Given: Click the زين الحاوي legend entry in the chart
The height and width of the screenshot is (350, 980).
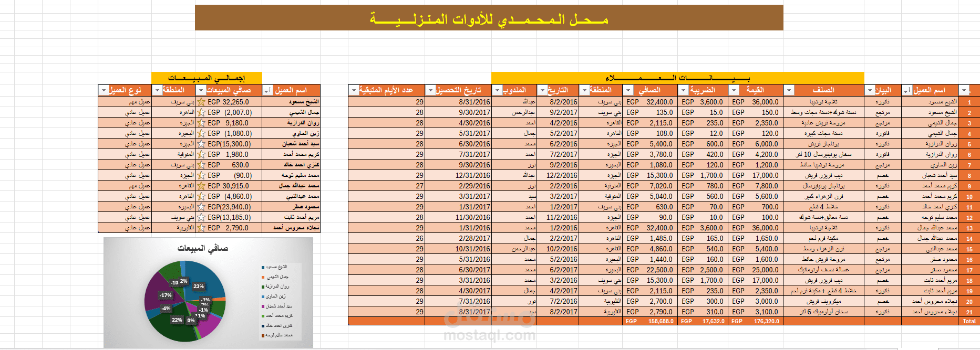Looking at the screenshot, I should point(274,296).
